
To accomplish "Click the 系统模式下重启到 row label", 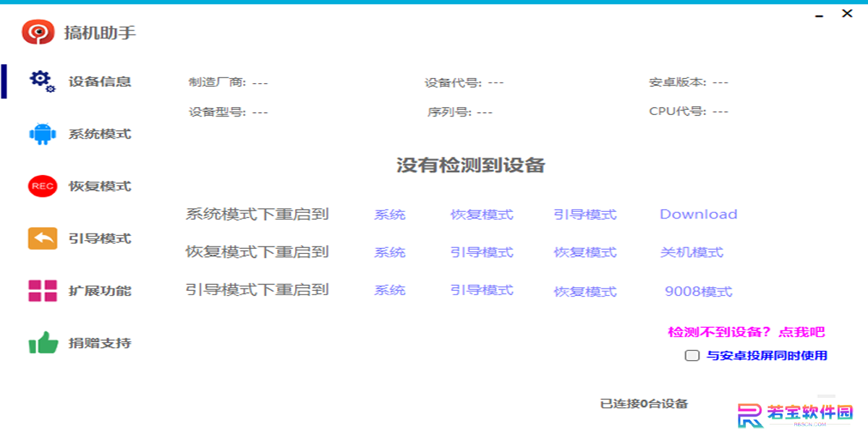I will [x=258, y=214].
